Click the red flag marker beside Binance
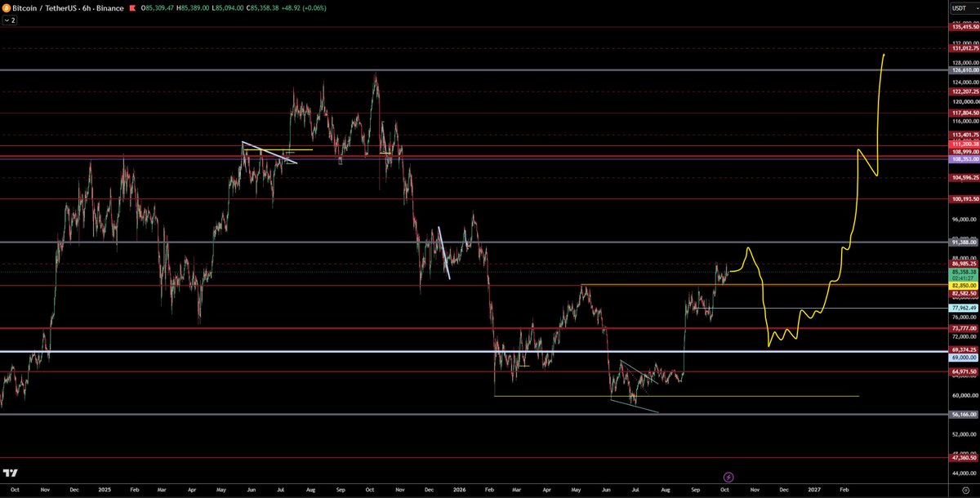This screenshot has width=980, height=498. click(x=133, y=8)
